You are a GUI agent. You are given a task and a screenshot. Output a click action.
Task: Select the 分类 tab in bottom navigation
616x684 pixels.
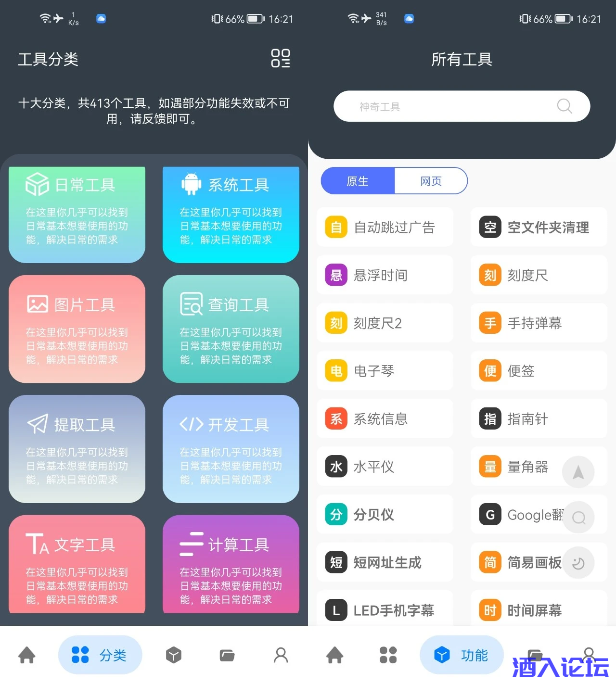pyautogui.click(x=100, y=655)
